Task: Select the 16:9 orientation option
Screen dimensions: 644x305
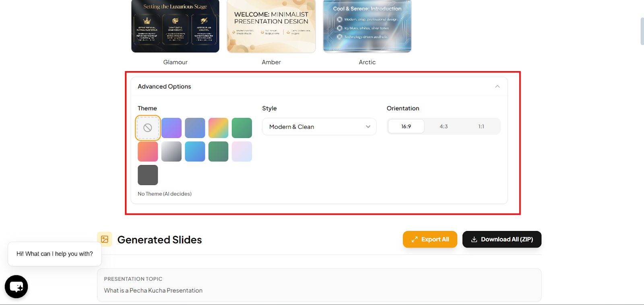Action: point(406,126)
